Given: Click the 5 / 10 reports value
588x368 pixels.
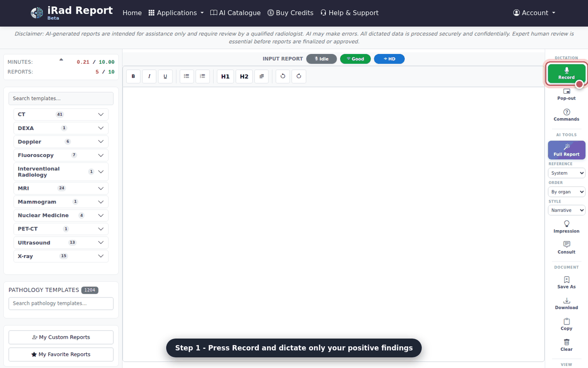Looking at the screenshot, I should 104,72.
